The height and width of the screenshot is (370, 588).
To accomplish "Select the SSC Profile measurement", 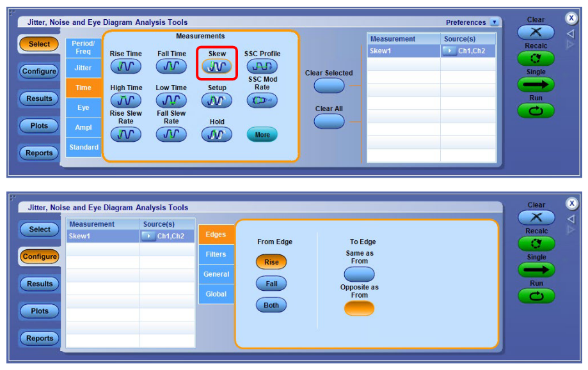I will click(262, 66).
